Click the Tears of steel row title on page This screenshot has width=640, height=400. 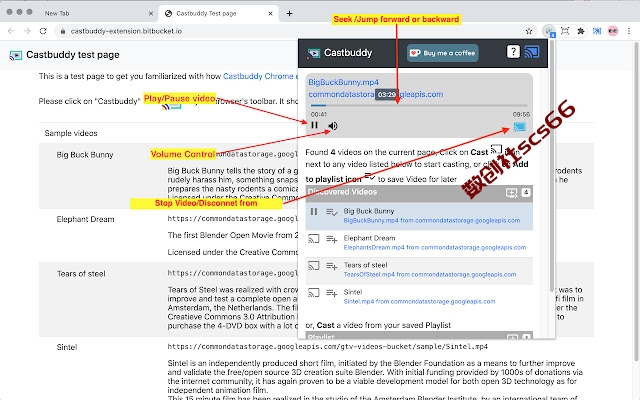[81, 274]
